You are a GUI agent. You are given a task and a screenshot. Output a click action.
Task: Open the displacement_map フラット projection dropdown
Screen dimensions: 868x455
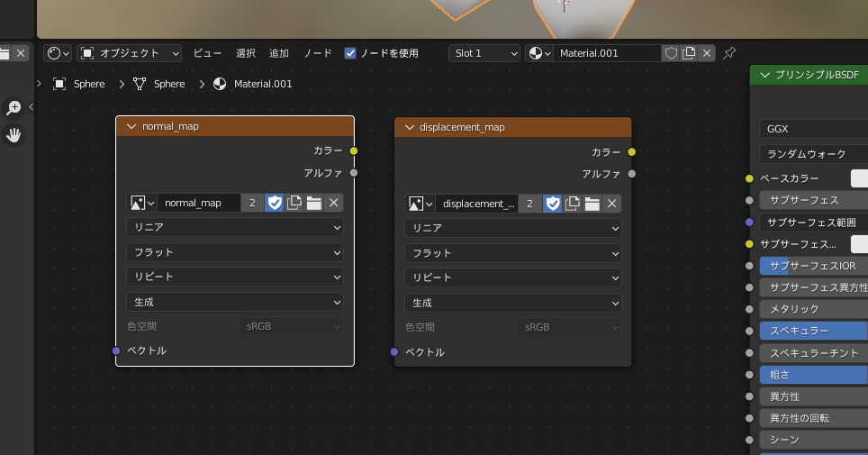(512, 253)
